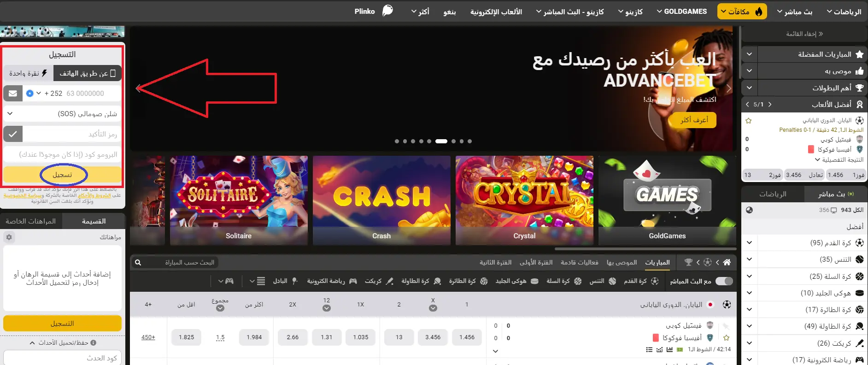This screenshot has height=365, width=868.
Task: Click the trophy icon in matches bar
Action: point(689,262)
